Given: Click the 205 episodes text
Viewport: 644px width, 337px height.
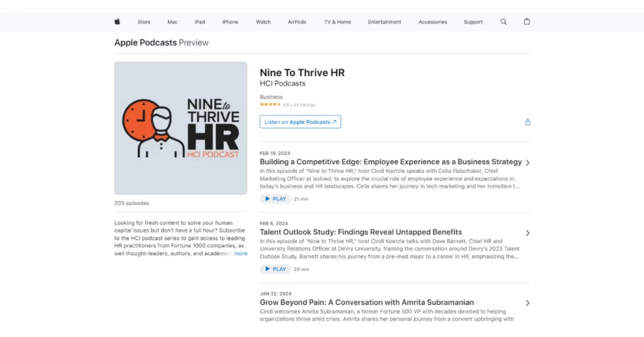Looking at the screenshot, I should click(131, 203).
